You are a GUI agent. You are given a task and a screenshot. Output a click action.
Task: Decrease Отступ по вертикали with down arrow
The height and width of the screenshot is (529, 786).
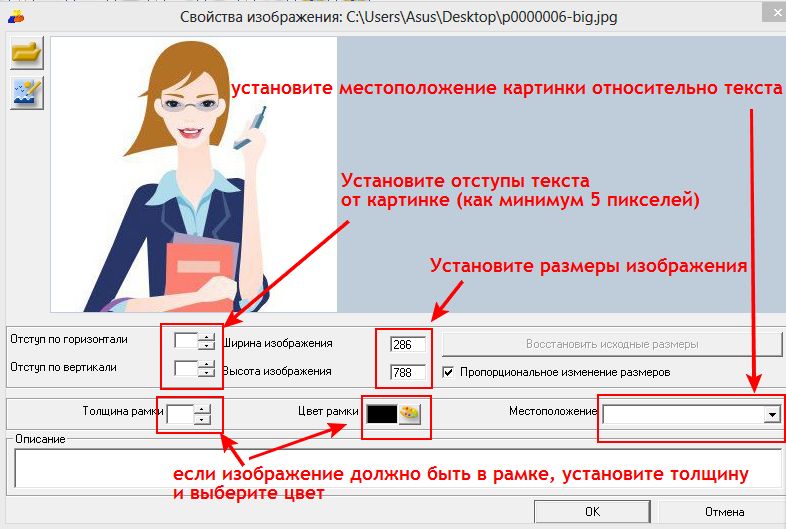206,375
